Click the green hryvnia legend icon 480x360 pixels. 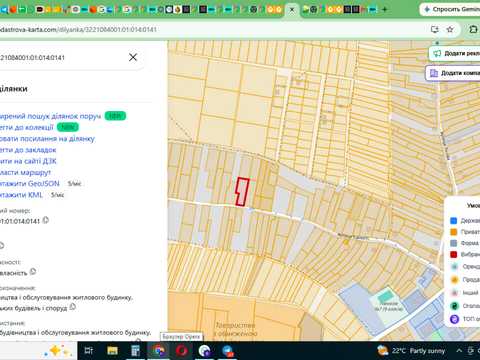pyautogui.click(x=454, y=306)
